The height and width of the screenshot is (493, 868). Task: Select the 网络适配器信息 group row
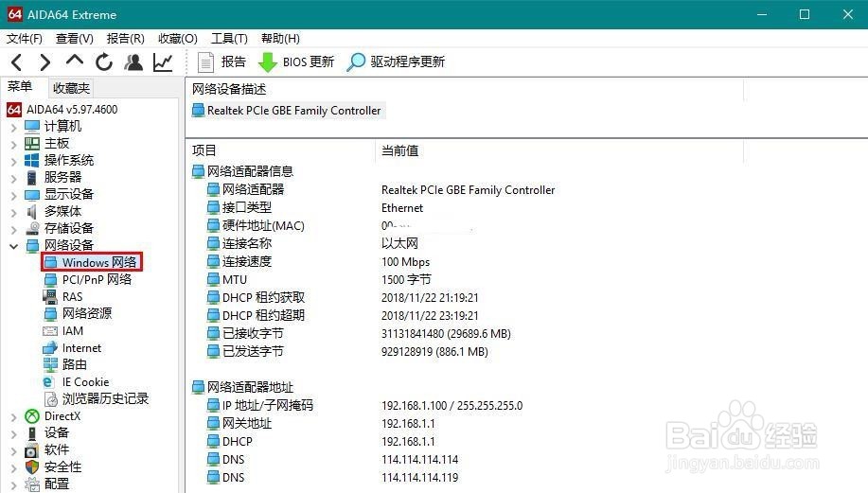[x=242, y=171]
